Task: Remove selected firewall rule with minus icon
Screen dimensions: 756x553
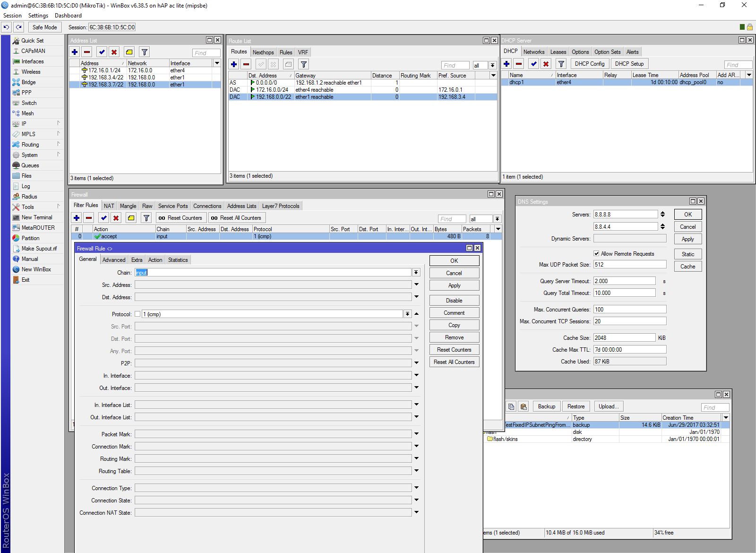Action: click(89, 218)
